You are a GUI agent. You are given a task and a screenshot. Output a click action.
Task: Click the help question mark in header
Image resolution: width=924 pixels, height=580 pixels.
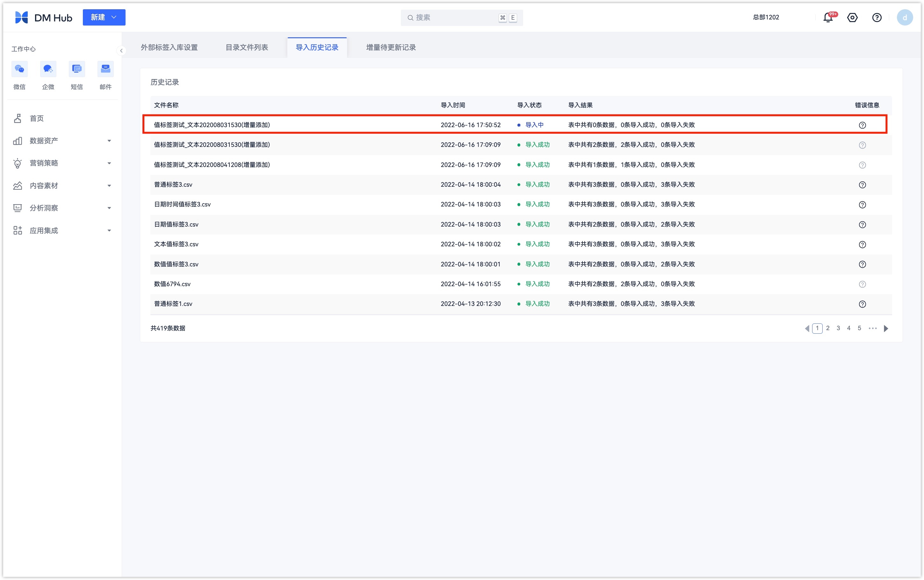coord(877,18)
